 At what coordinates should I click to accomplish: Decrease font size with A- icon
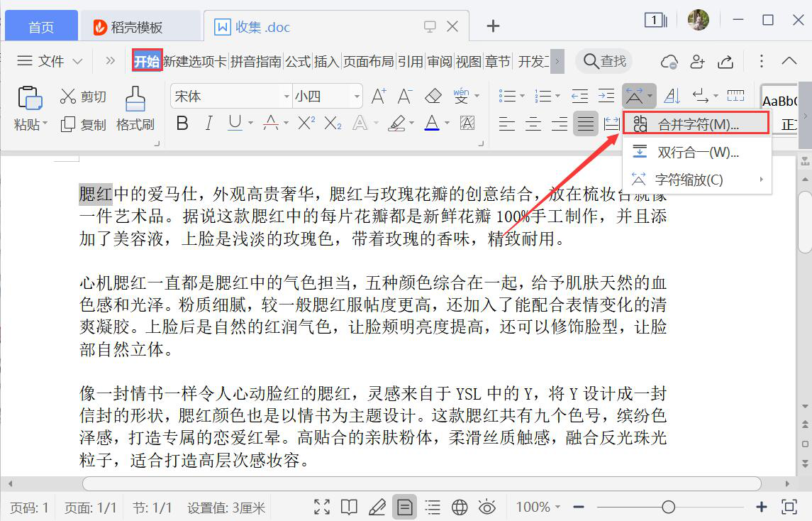404,96
